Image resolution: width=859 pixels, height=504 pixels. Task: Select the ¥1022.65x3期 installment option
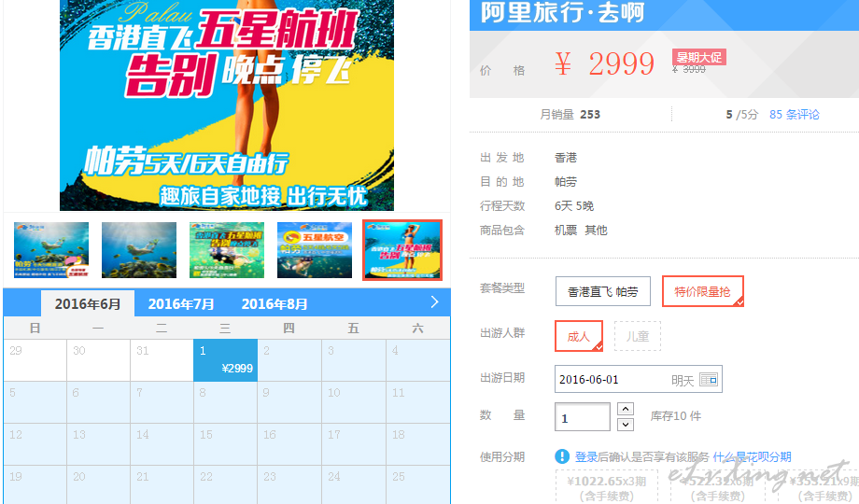tap(607, 487)
